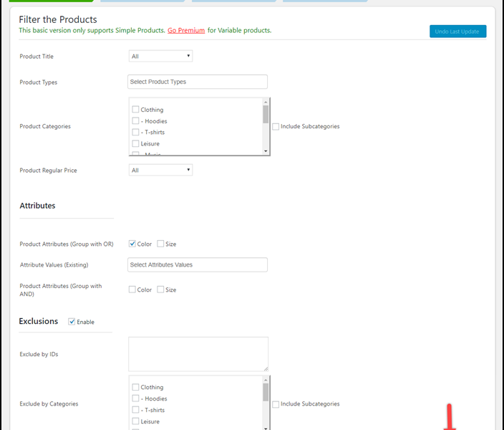The height and width of the screenshot is (430, 504).
Task: Check Leisure in Product Categories
Action: (136, 144)
